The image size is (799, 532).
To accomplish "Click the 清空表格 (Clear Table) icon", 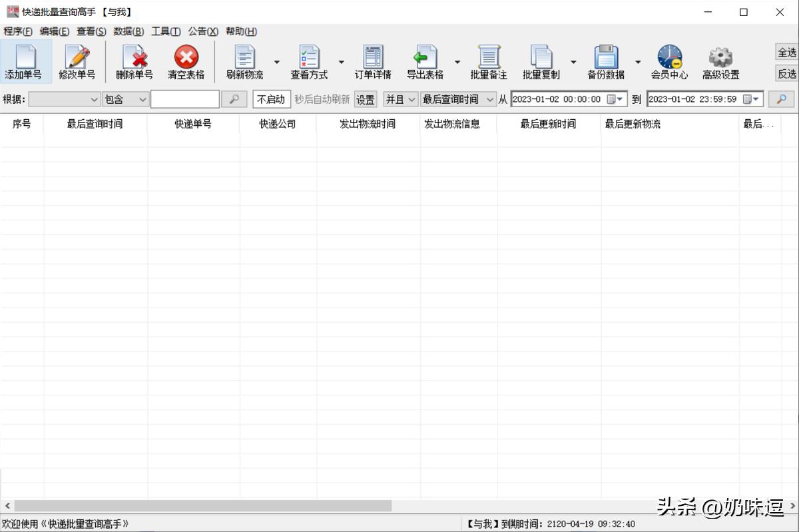I will coord(185,61).
